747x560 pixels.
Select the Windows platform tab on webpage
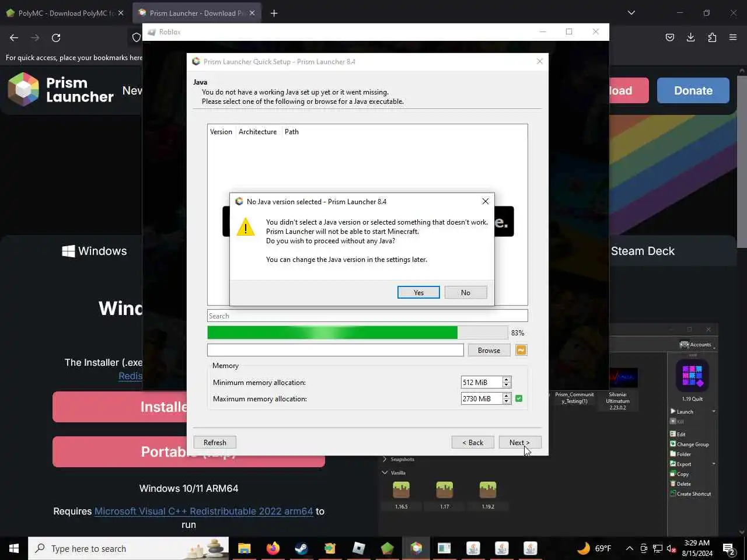pos(95,251)
